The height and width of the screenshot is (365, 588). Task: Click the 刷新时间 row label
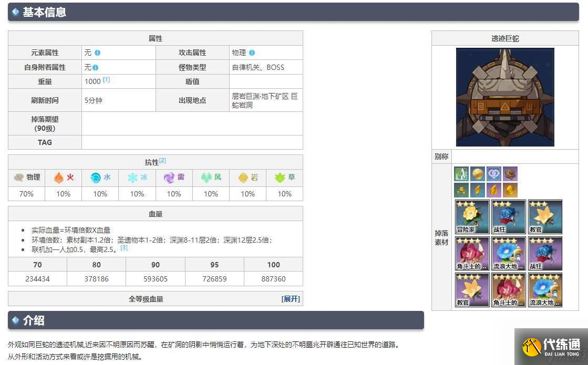point(45,100)
